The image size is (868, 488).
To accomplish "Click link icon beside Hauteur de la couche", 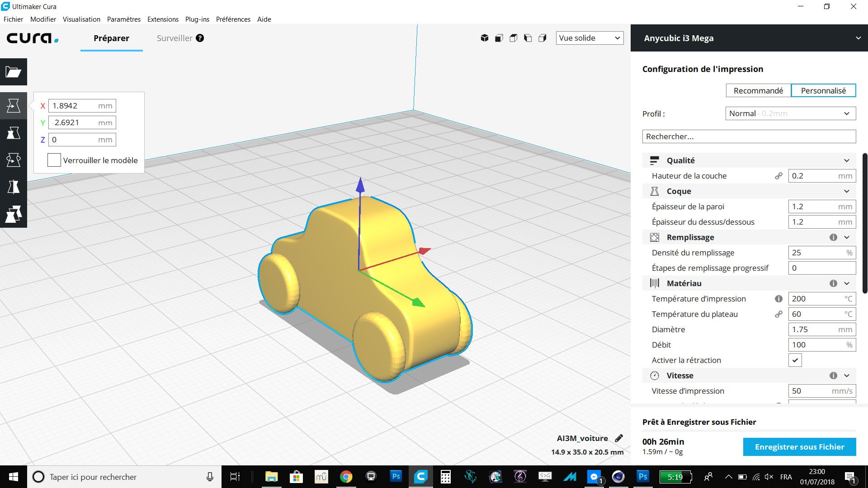I will pyautogui.click(x=778, y=176).
